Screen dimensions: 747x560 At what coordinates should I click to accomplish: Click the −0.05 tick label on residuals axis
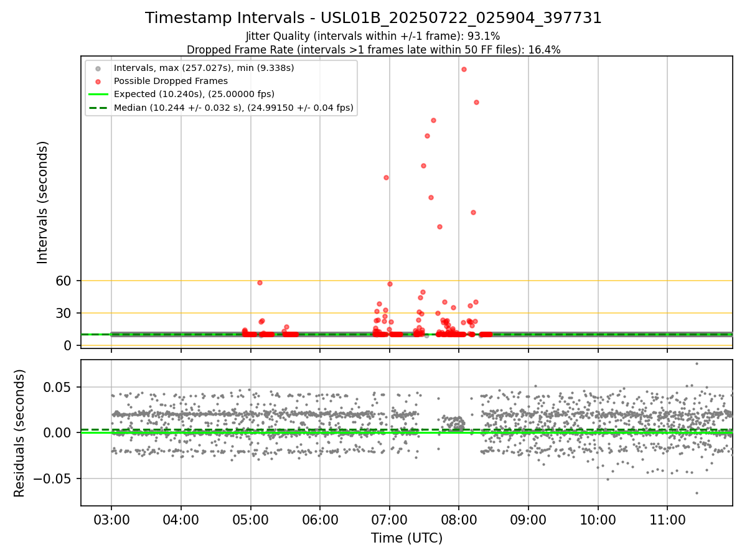pos(54,478)
